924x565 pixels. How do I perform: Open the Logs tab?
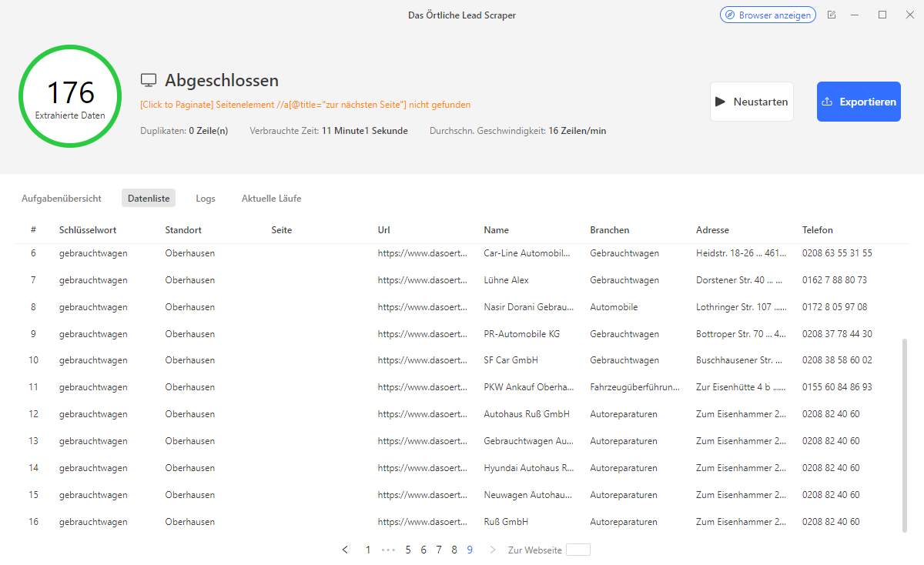click(206, 199)
